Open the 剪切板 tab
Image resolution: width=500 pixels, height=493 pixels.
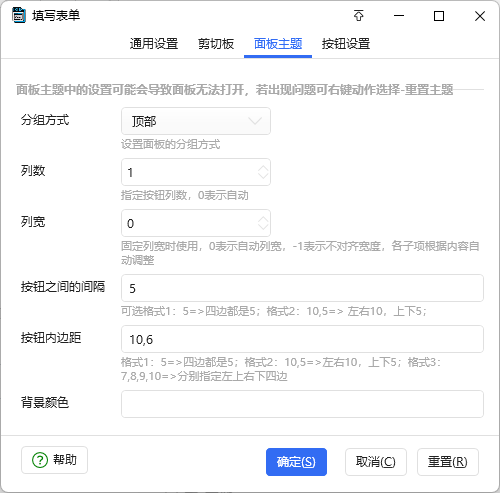point(216,44)
